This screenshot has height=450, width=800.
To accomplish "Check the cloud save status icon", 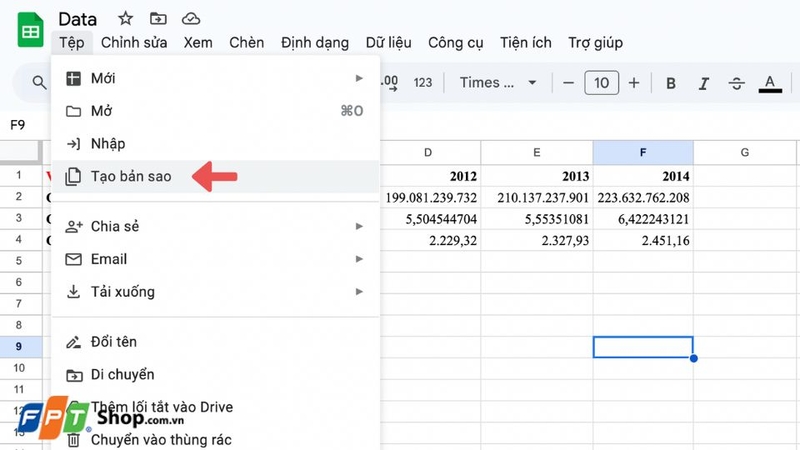I will pyautogui.click(x=190, y=18).
